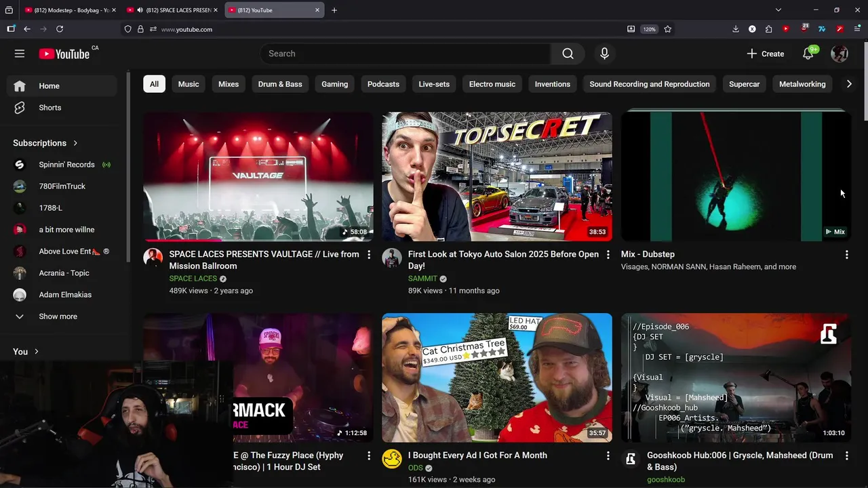Open the notifications bell
Viewport: 868px width, 488px height.
click(808, 54)
